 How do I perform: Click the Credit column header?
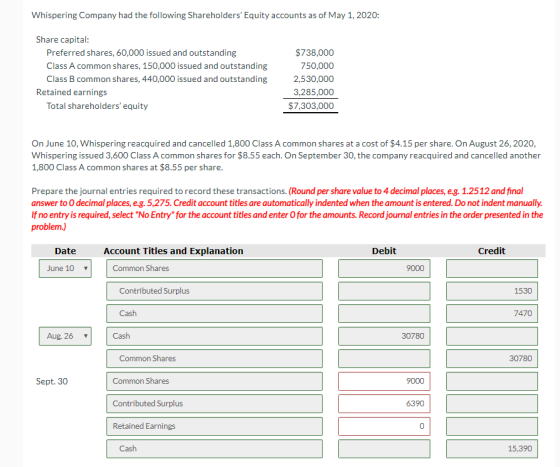pyautogui.click(x=492, y=251)
